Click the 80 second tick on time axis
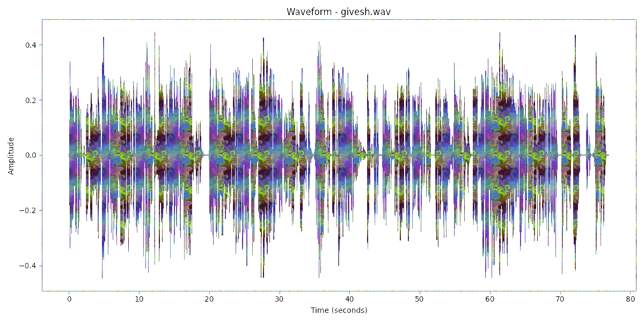This screenshot has height=322, width=644. tap(631, 299)
